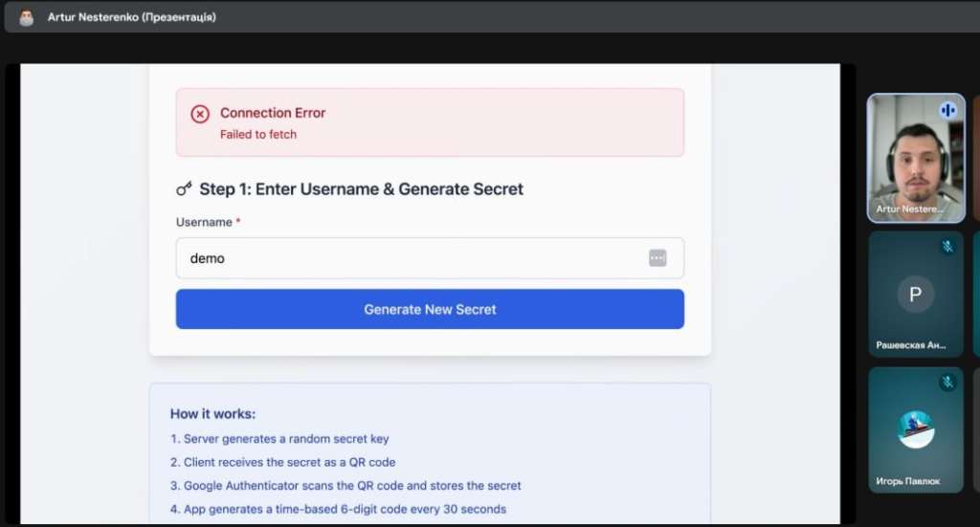Click the Username field label
This screenshot has width=980, height=527.
(204, 222)
